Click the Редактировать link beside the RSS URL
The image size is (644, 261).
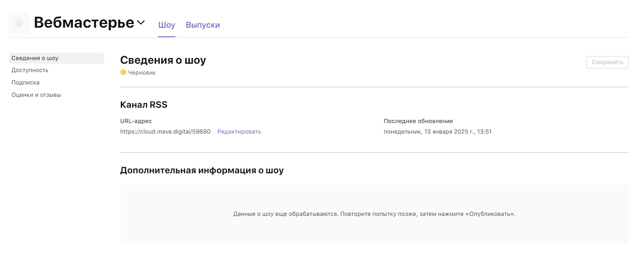click(x=239, y=132)
